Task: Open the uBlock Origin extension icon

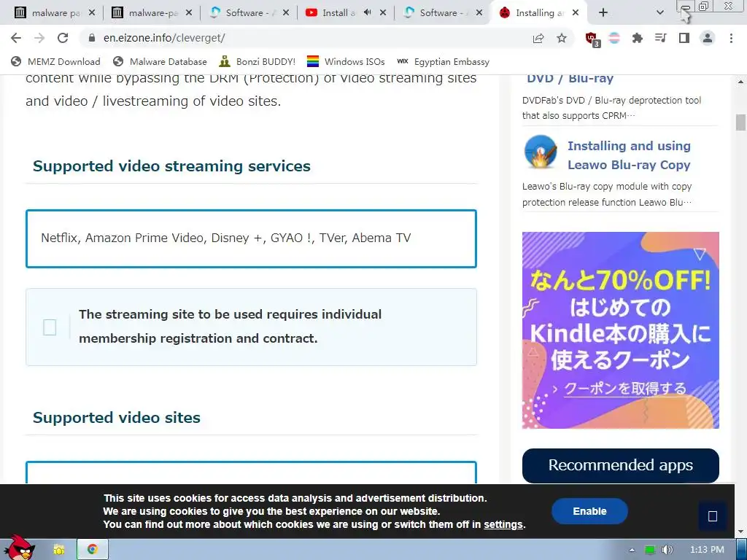Action: click(592, 39)
